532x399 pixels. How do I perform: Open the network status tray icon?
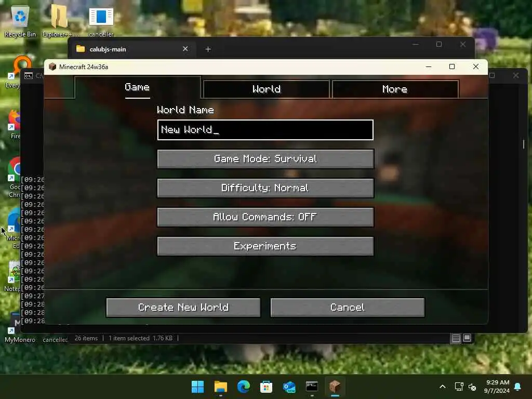point(459,387)
